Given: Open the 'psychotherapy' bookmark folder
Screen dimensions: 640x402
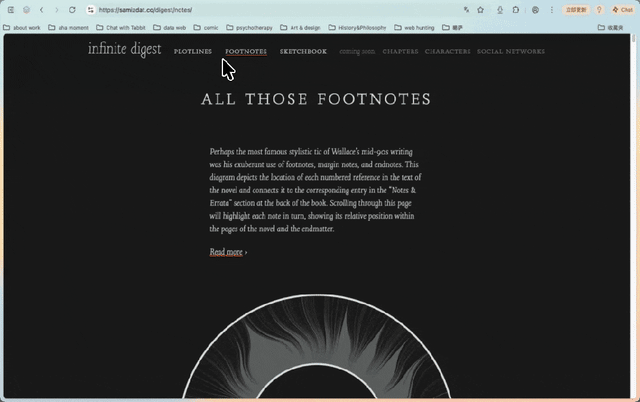Looking at the screenshot, I should pos(249,28).
